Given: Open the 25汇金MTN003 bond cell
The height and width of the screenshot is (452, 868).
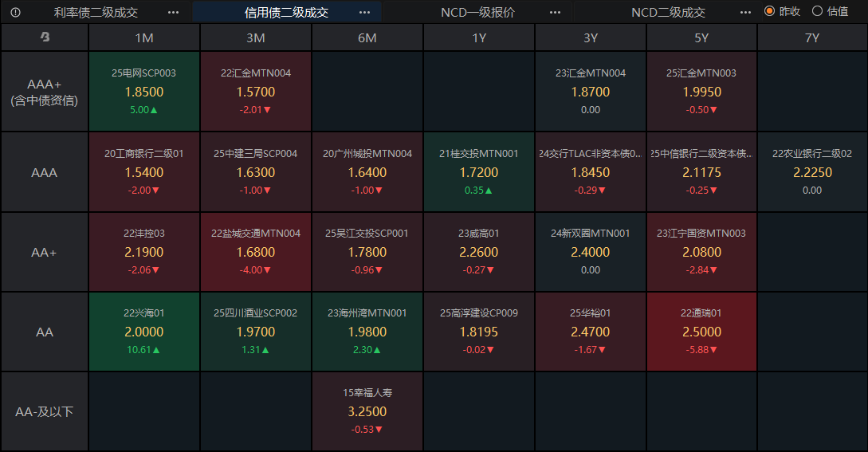Looking at the screenshot, I should coord(701,92).
